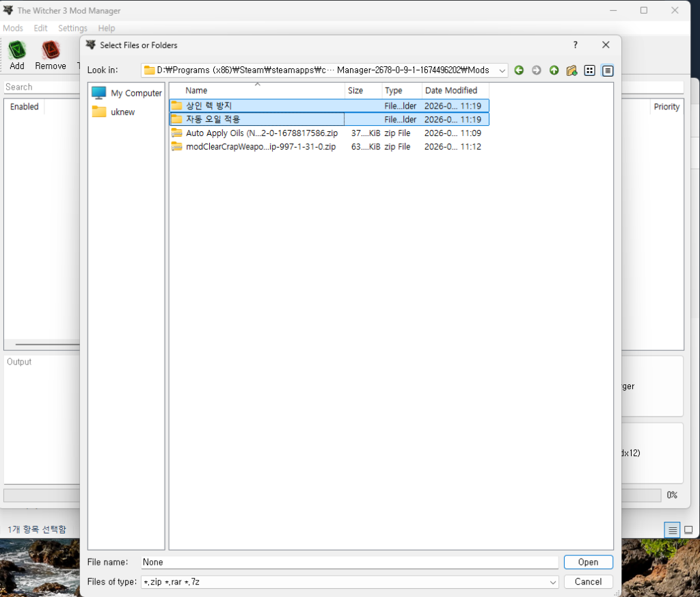Open the Mods menu
The width and height of the screenshot is (700, 597).
click(13, 28)
